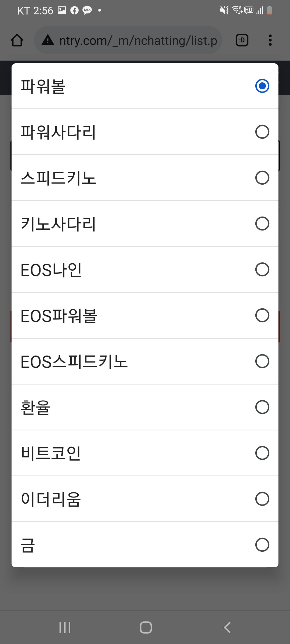Select the 환율 list entry

[x=145, y=407]
